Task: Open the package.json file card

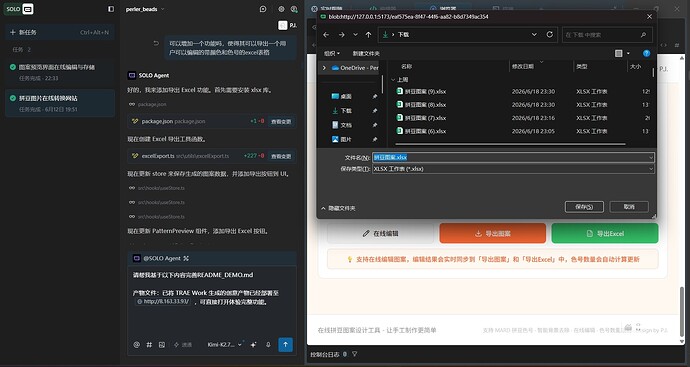Action: coord(212,121)
